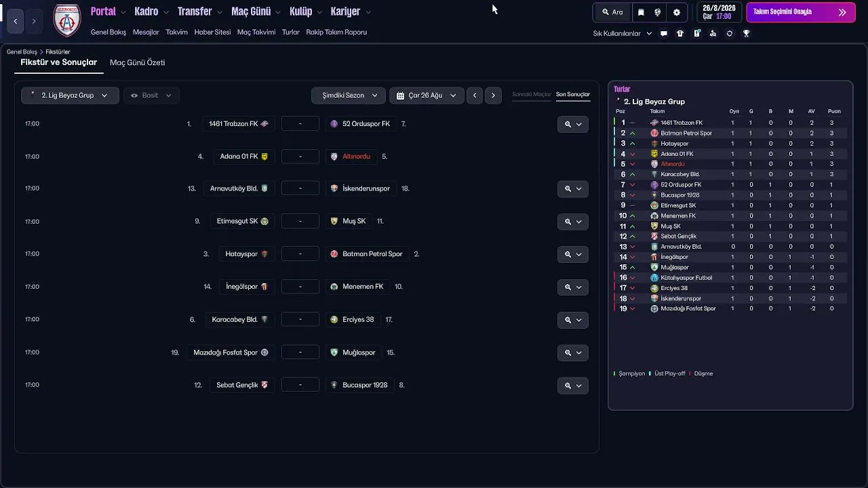Click the shirt squad shortcut icon
Viewport: 868px width, 488px height.
[x=680, y=33]
